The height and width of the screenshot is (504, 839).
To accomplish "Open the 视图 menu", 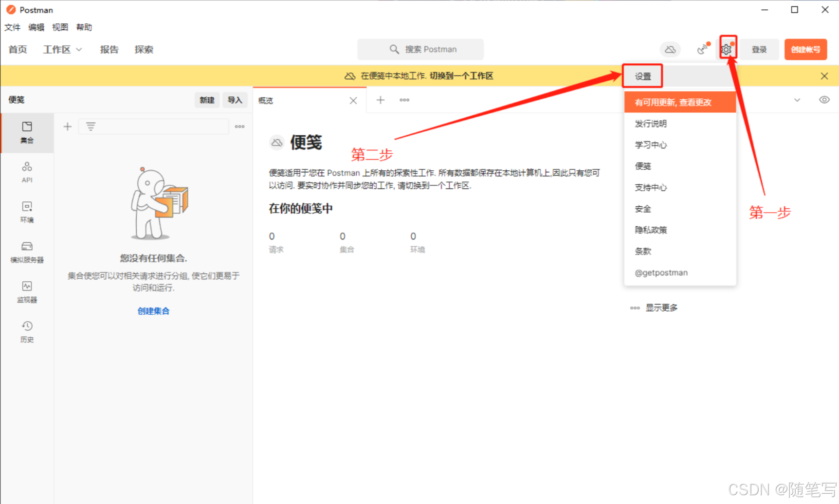I will pos(60,27).
